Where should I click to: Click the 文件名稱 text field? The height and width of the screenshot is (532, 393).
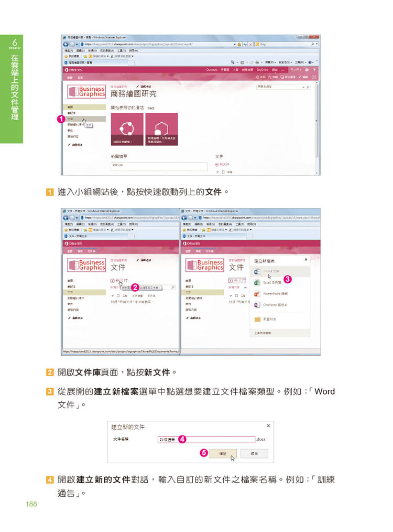tap(205, 440)
